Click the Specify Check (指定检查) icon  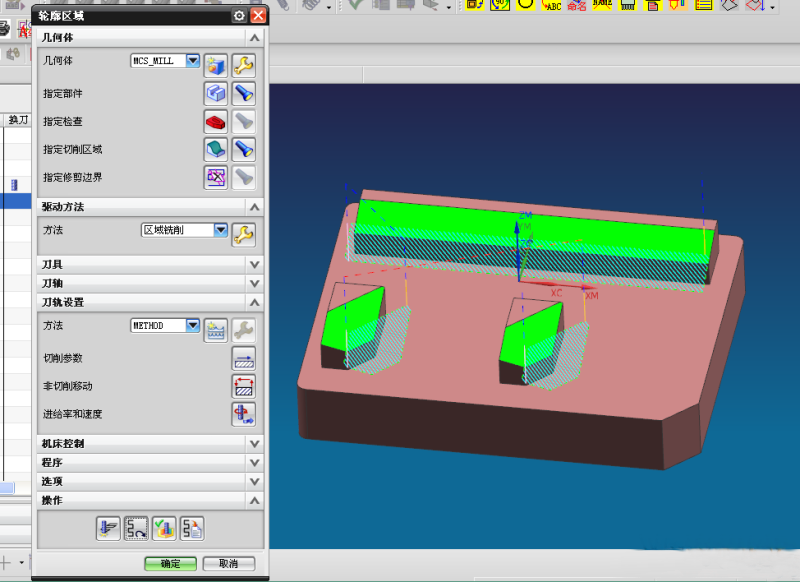point(216,122)
